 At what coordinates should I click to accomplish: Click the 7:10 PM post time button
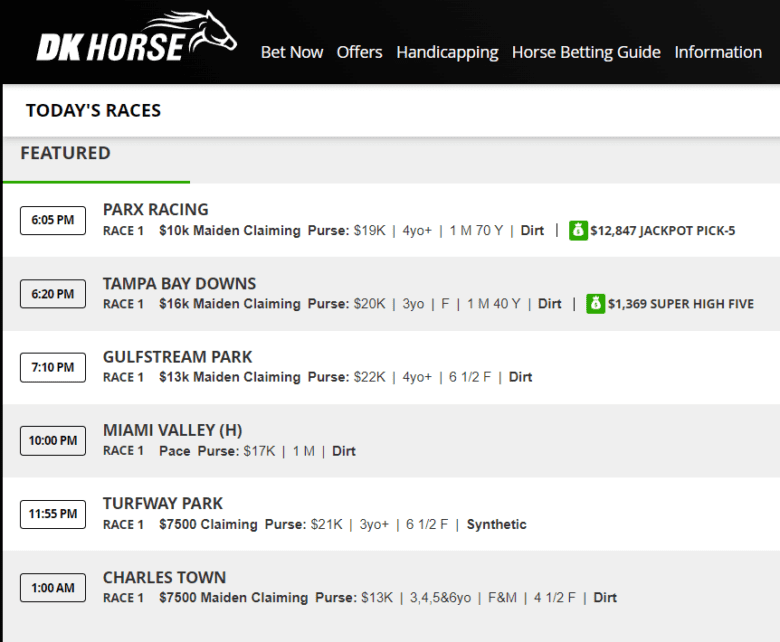[53, 367]
